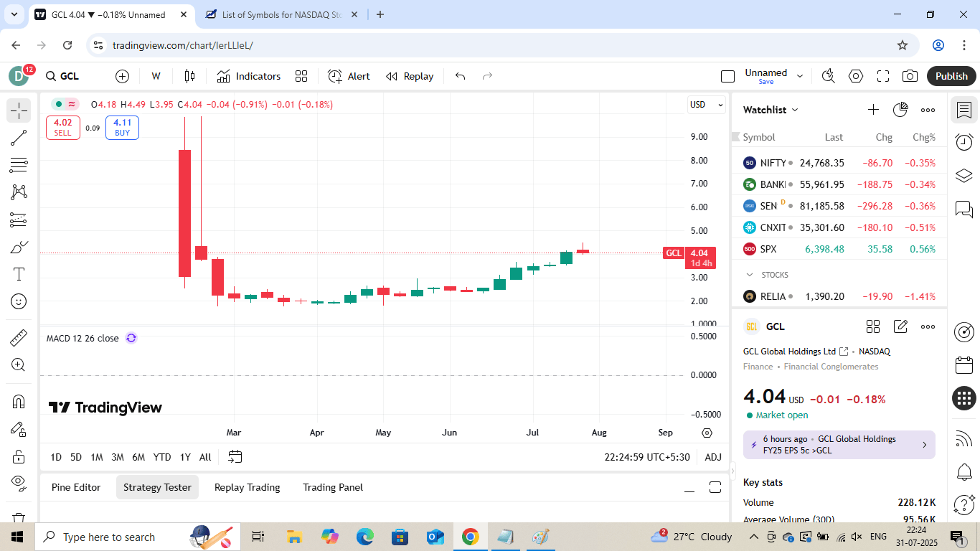The width and height of the screenshot is (980, 551).
Task: Switch to the Trading Panel tab
Action: coord(333,487)
